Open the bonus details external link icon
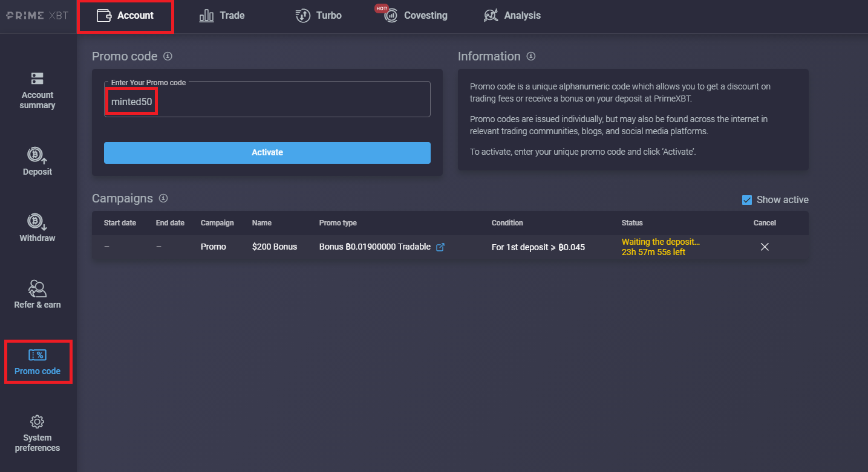Image resolution: width=868 pixels, height=472 pixels. (x=440, y=247)
